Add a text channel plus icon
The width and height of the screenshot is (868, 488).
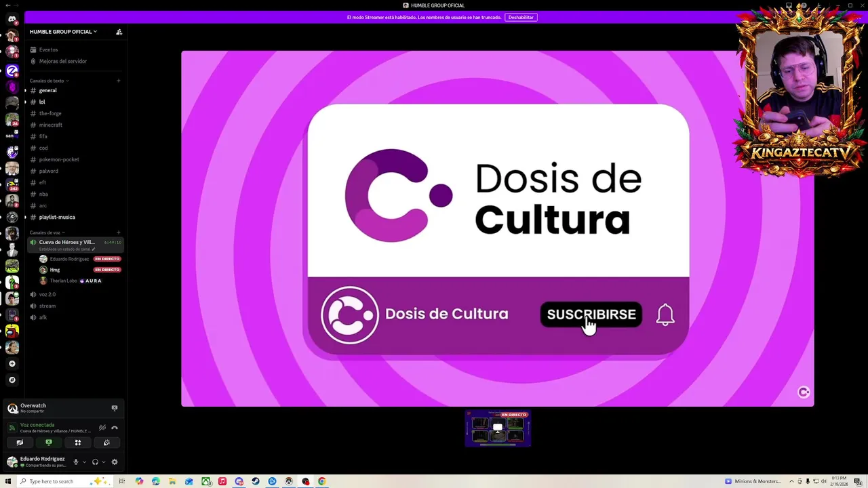coord(118,81)
